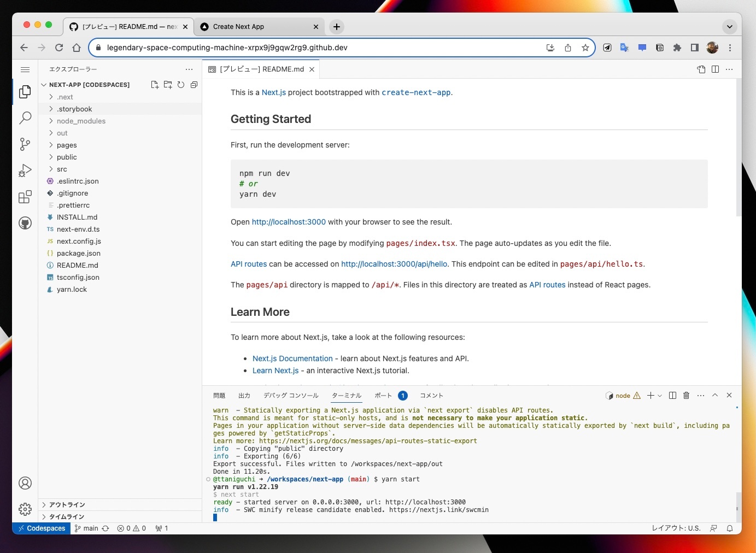Open the Next.js Documentation link
The height and width of the screenshot is (553, 756).
click(292, 358)
